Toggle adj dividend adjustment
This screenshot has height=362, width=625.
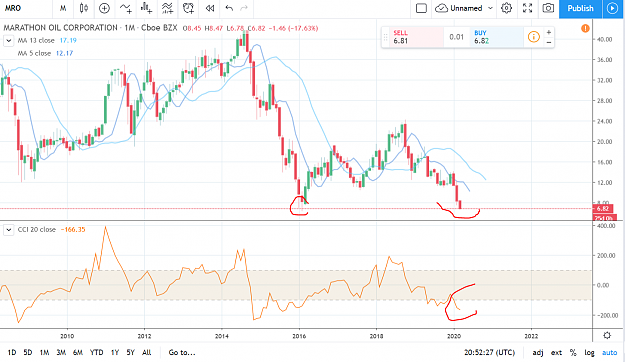538,352
